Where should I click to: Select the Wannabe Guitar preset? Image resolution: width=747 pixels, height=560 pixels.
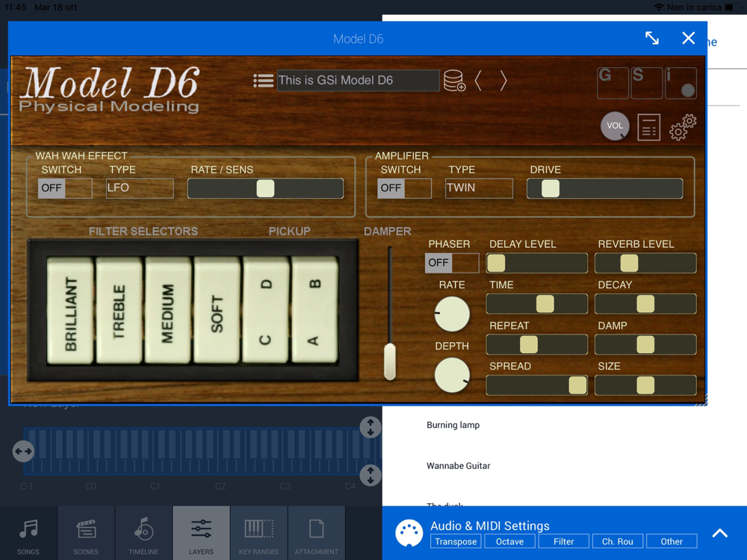tap(459, 466)
